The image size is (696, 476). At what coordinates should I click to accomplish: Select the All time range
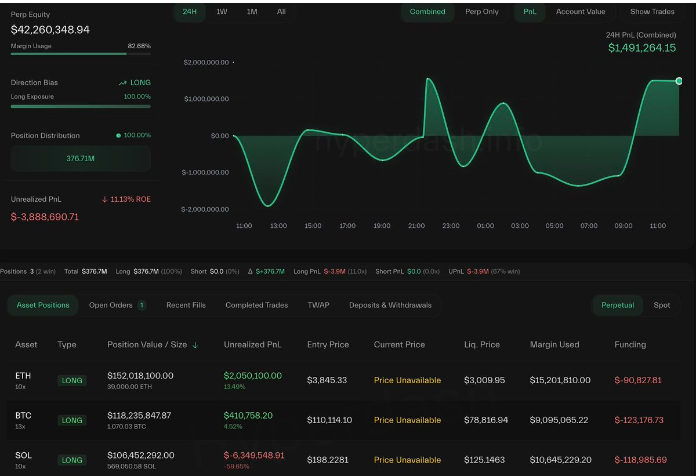(281, 12)
